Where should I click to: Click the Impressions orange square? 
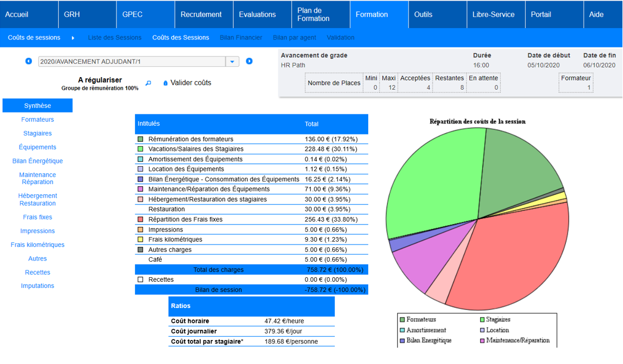141,230
